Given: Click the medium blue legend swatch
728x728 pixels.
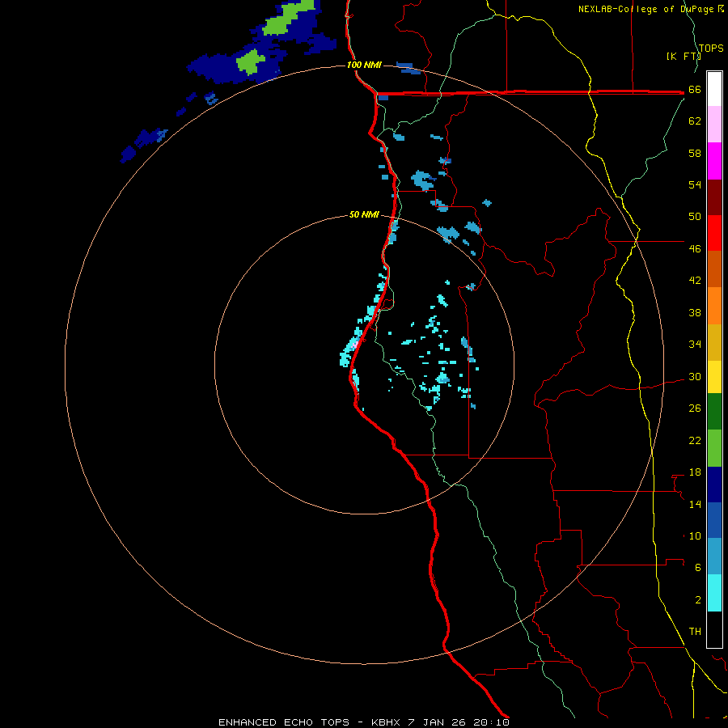Looking at the screenshot, I should [x=714, y=520].
